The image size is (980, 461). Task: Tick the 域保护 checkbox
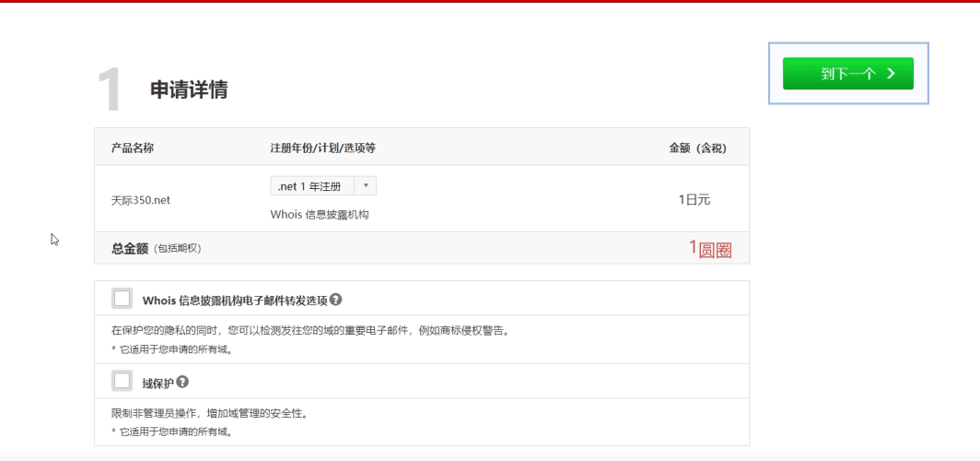[x=122, y=381]
